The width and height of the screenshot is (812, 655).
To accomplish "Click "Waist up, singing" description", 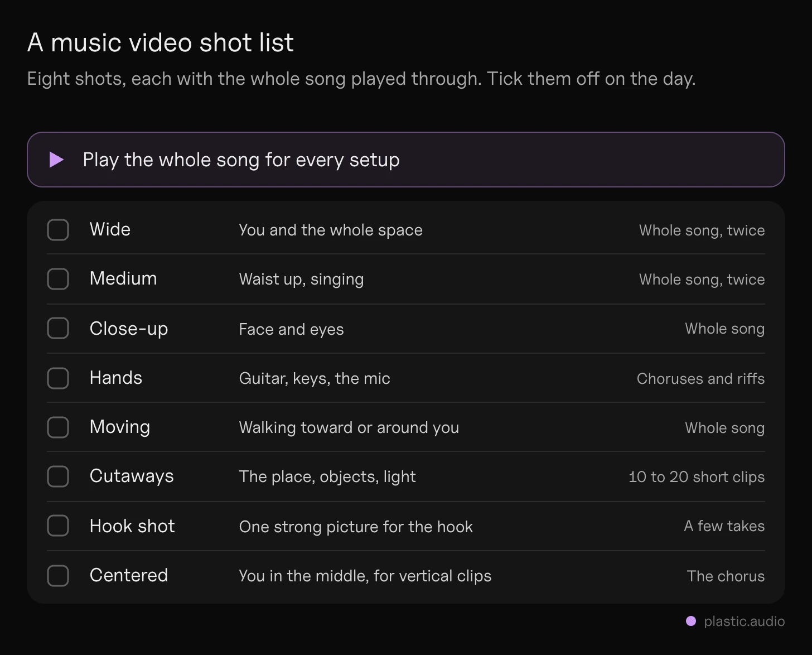I will click(301, 280).
